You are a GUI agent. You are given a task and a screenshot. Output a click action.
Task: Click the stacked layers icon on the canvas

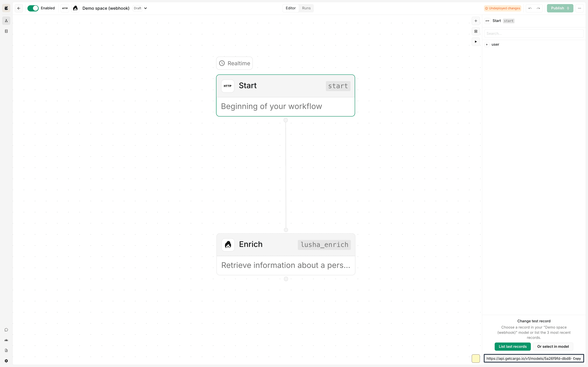point(476,31)
